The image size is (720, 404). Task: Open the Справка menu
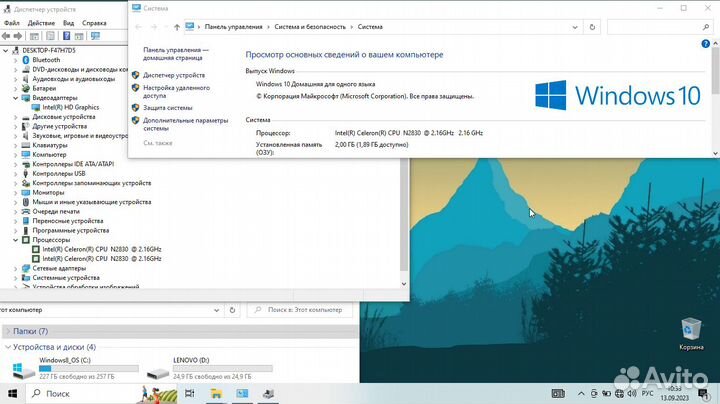[94, 22]
